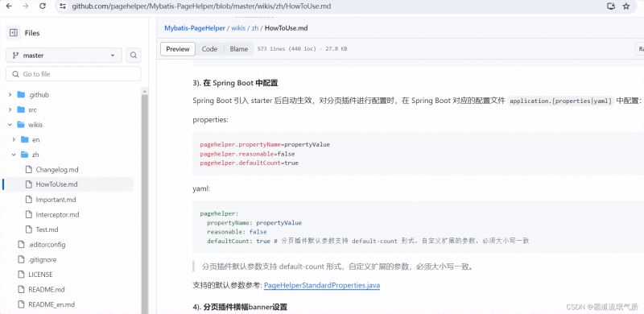Screen dimensions: 644x314
Task: Open Changelog.md in file tree
Action: click(x=56, y=169)
